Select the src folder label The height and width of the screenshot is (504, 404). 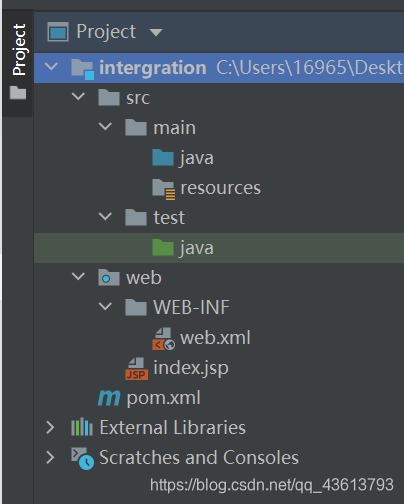138,98
